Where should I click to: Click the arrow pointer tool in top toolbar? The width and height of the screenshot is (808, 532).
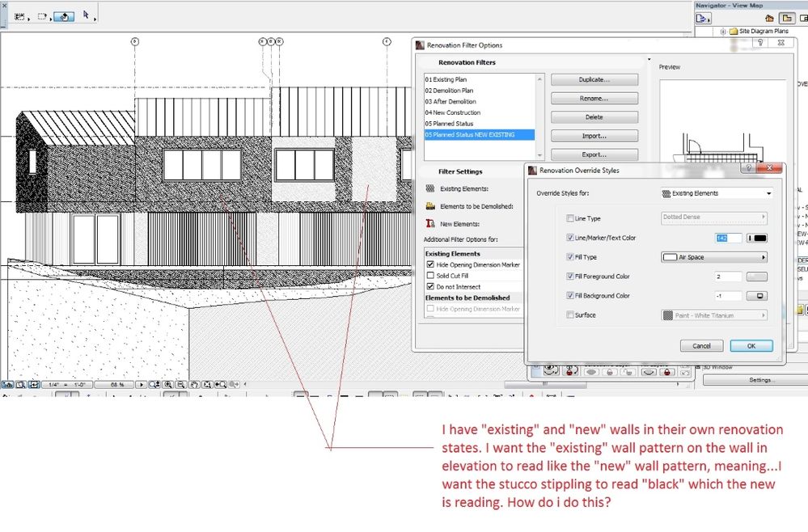[x=86, y=15]
